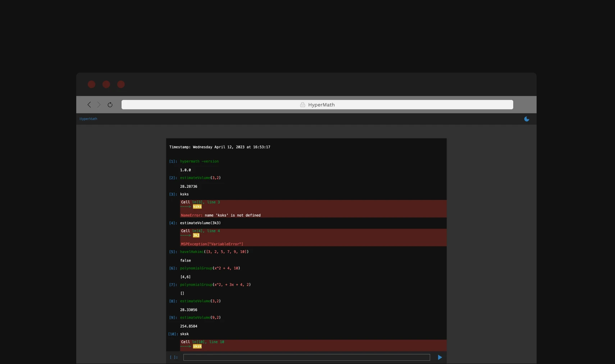Image resolution: width=615 pixels, height=364 pixels.
Task: Click the MSPException VariableError message
Action: [212, 244]
